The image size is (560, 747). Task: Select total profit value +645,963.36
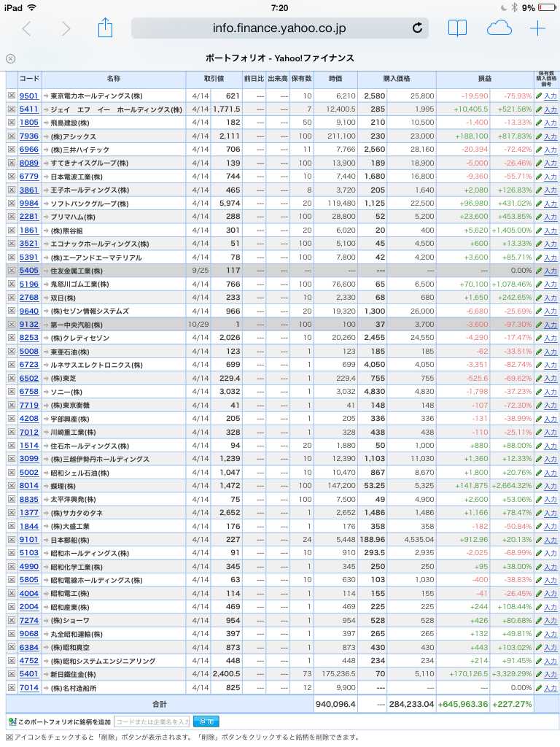click(463, 704)
